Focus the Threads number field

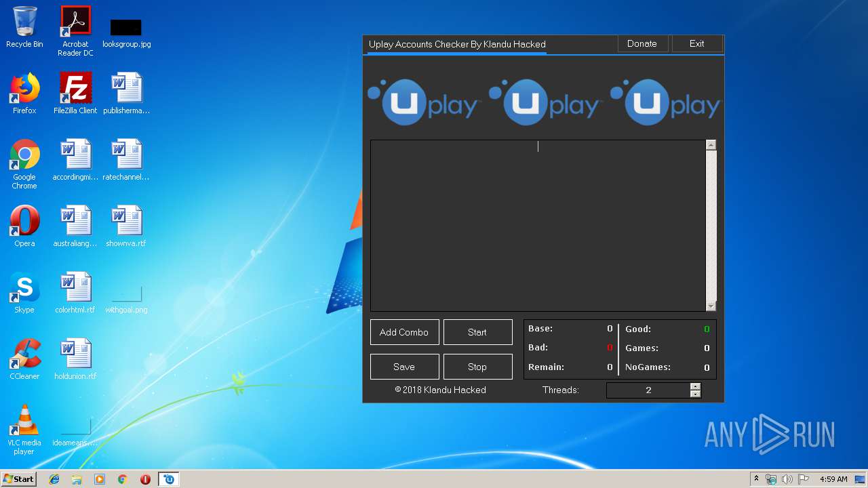click(x=648, y=390)
